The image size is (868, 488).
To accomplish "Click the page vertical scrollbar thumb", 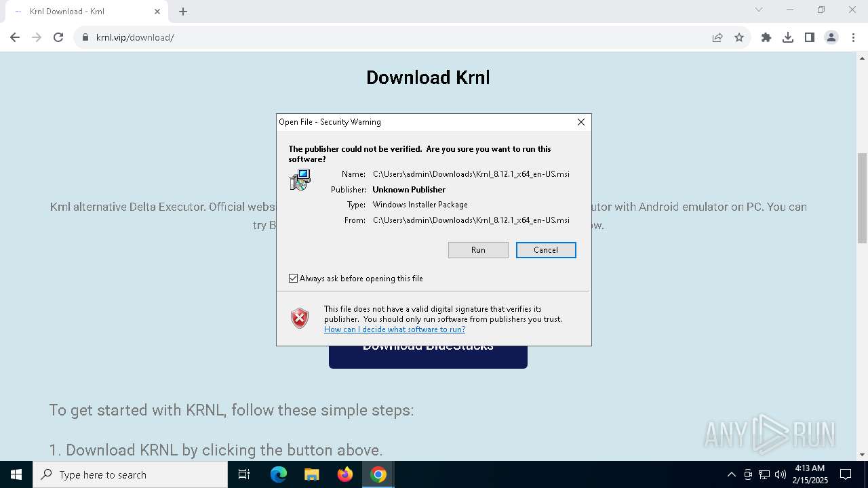I will [862, 198].
